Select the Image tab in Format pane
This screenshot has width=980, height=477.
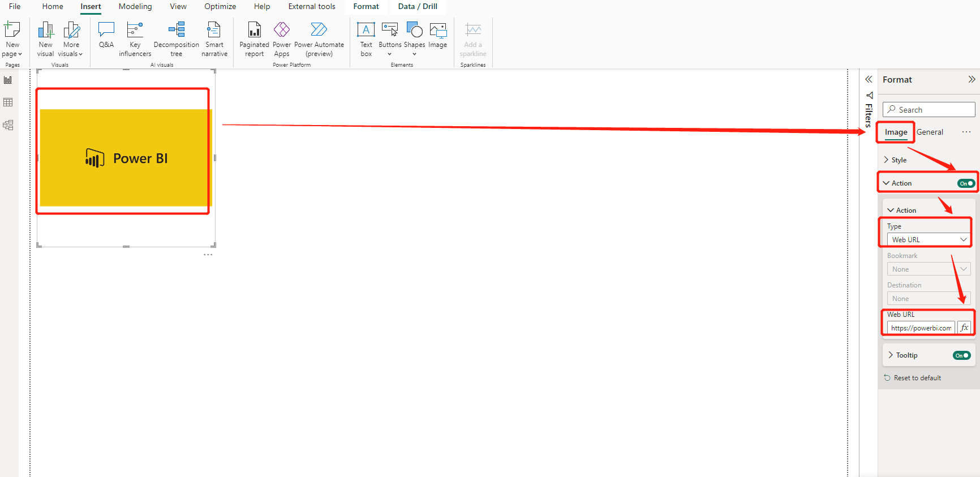tap(896, 132)
